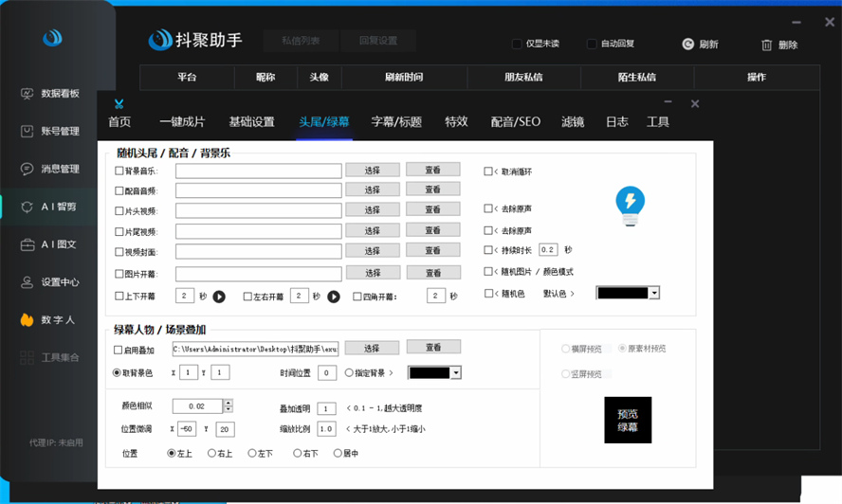Viewport: 842px width, 504px height.
Task: Click the scissors icon above 首页
Action: click(119, 103)
